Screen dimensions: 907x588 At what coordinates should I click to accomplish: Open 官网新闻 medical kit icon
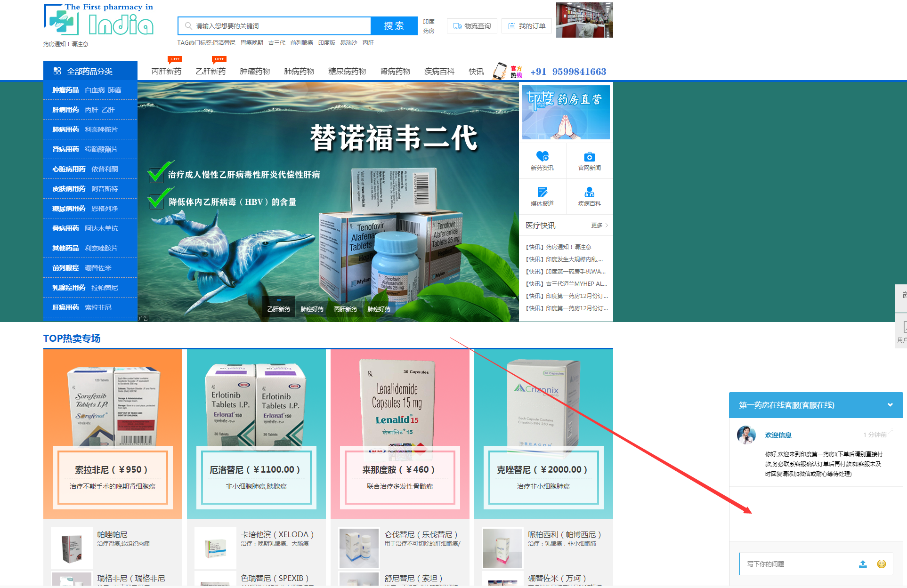point(589,156)
